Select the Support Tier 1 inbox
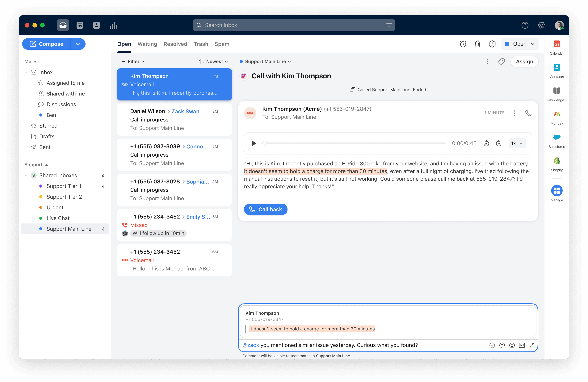Viewport: 588px width, 382px height. tap(65, 186)
